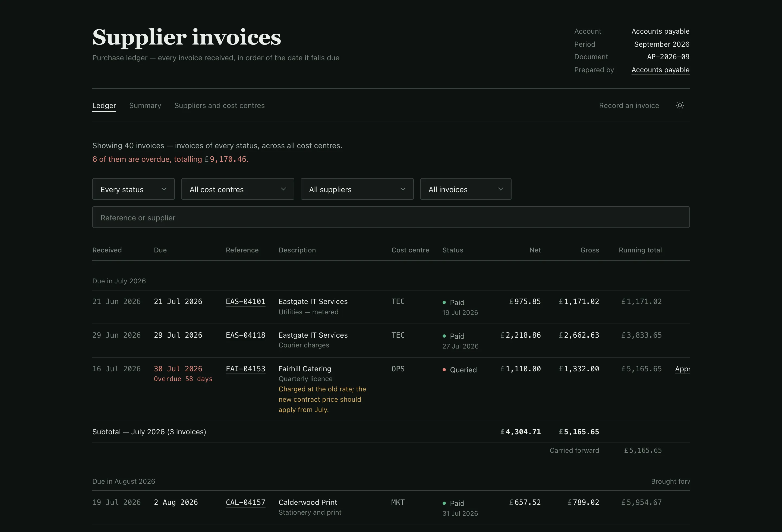Click the Supplier invoices page heading
Image resolution: width=782 pixels, height=532 pixels.
[187, 37]
